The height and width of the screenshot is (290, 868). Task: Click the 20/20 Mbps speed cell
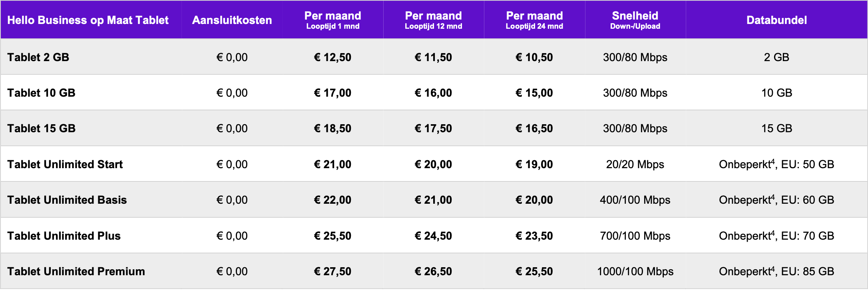pyautogui.click(x=635, y=164)
